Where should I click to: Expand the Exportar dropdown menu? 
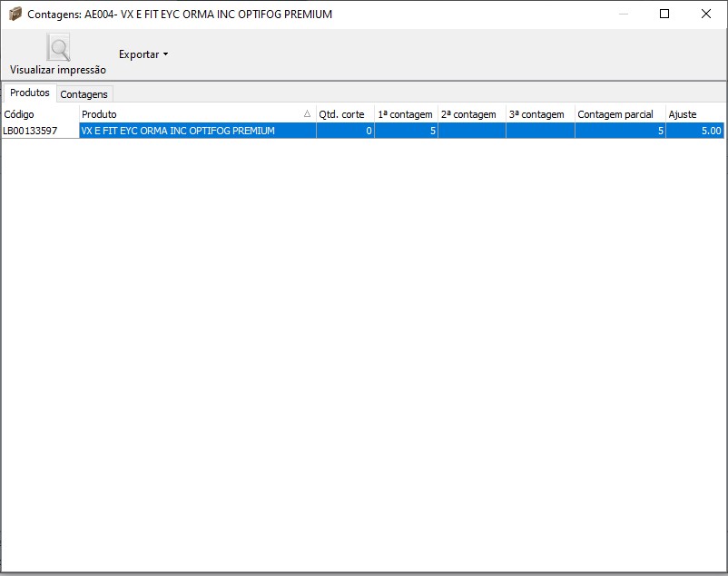point(143,54)
